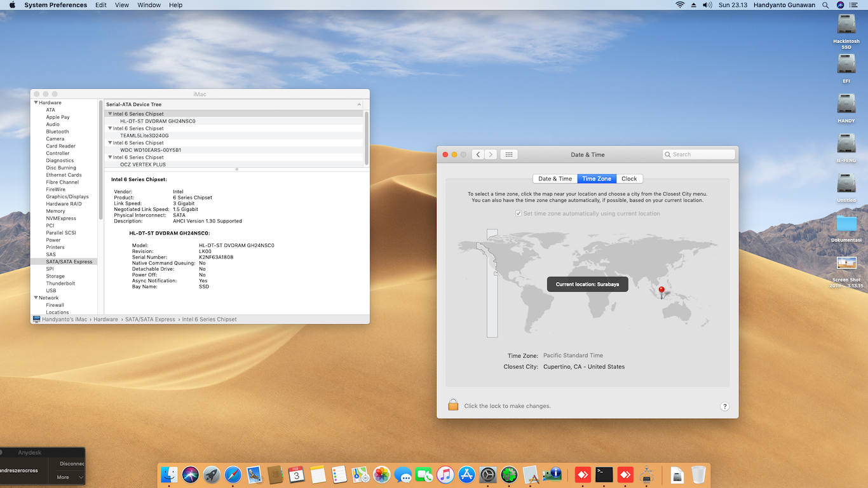This screenshot has height=488, width=868.
Task: Open volume control in menu bar
Action: pos(707,5)
